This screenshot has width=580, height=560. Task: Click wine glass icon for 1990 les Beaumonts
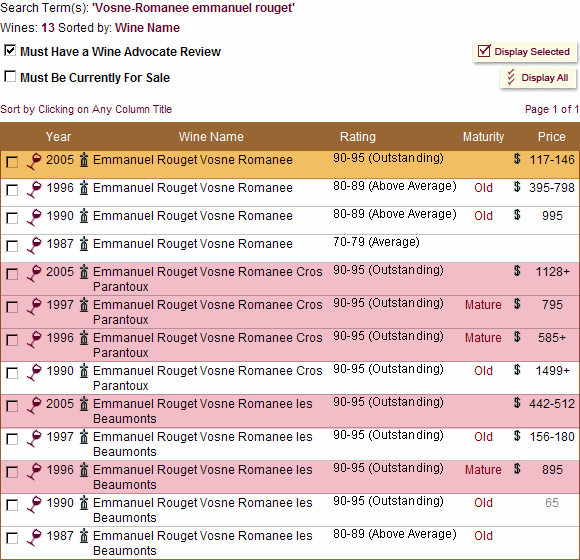[34, 505]
